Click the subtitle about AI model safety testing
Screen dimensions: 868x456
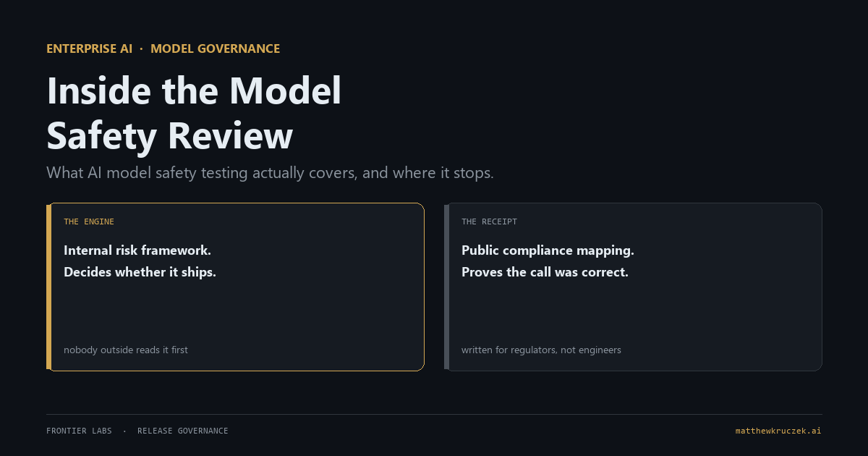tap(270, 173)
